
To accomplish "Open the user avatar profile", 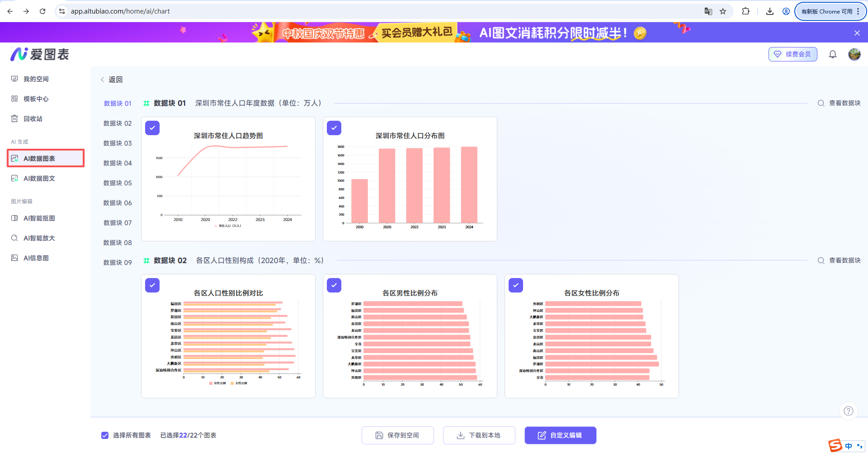I will coord(854,54).
